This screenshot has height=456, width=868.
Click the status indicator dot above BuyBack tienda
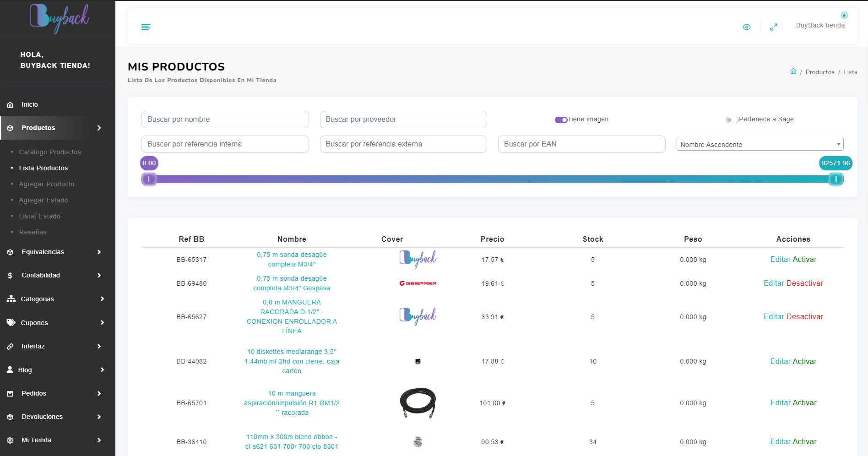coord(844,15)
